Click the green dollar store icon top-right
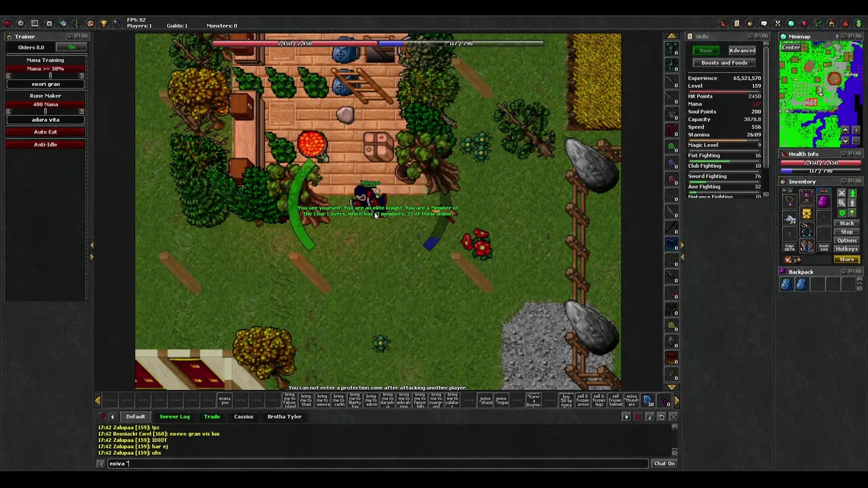The width and height of the screenshot is (868, 488). pos(859,23)
